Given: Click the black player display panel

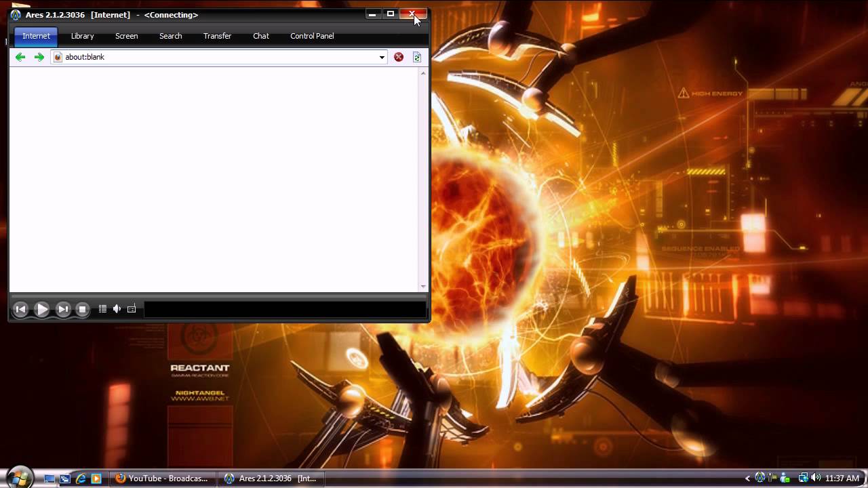Looking at the screenshot, I should (x=285, y=310).
